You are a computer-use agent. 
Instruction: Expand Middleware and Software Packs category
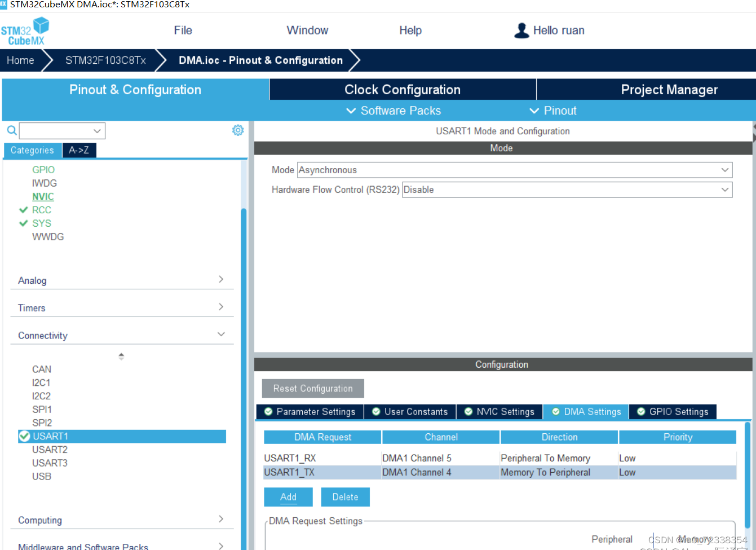(122, 546)
